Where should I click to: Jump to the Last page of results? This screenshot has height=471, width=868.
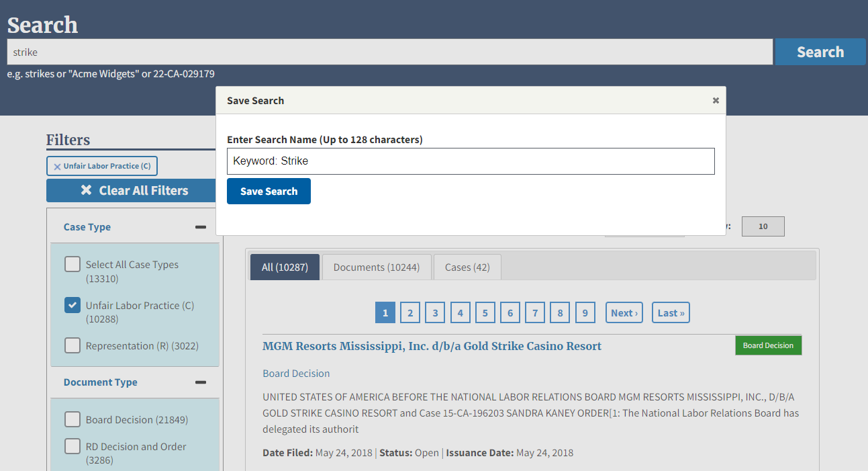(670, 313)
